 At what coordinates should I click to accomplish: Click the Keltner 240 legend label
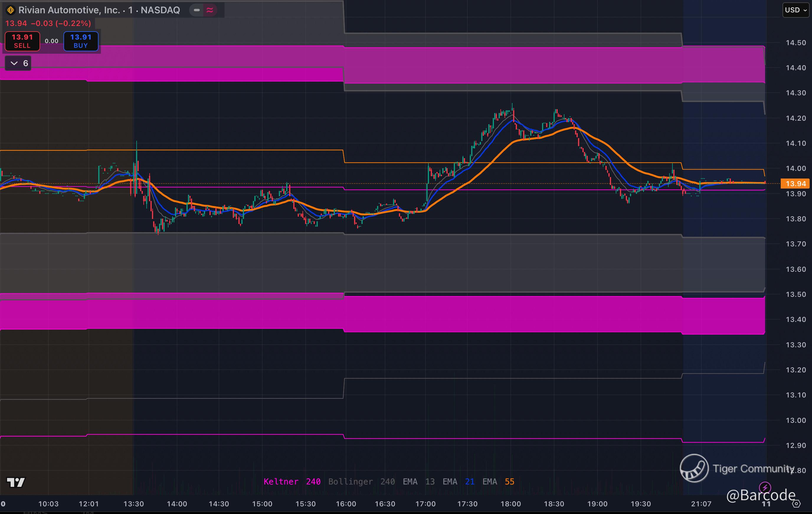click(x=292, y=482)
